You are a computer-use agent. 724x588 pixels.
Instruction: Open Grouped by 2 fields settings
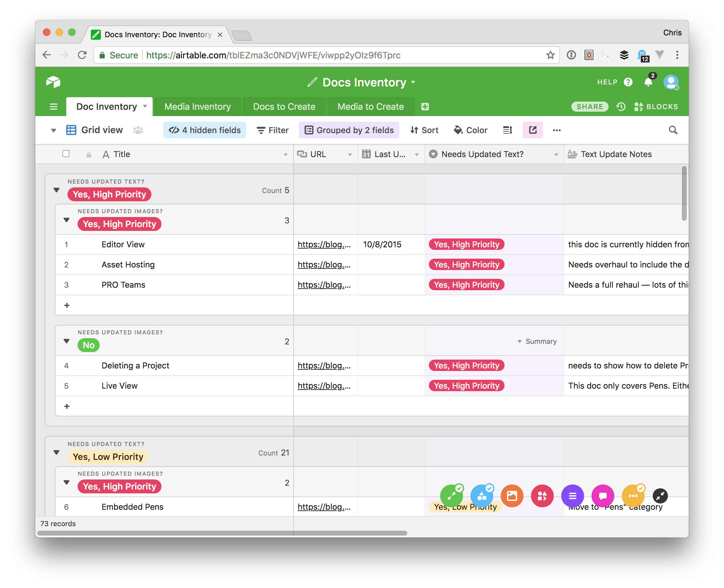tap(349, 130)
